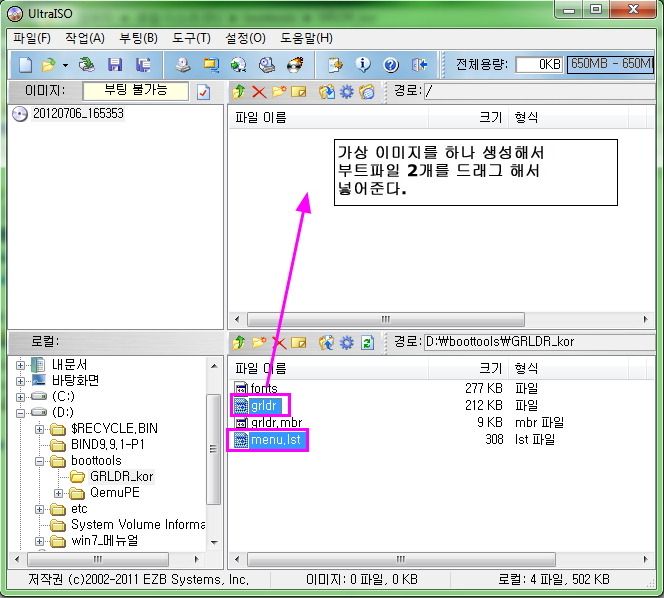
Task: Click the Extract icon in image pane toolbar
Action: coord(326,91)
